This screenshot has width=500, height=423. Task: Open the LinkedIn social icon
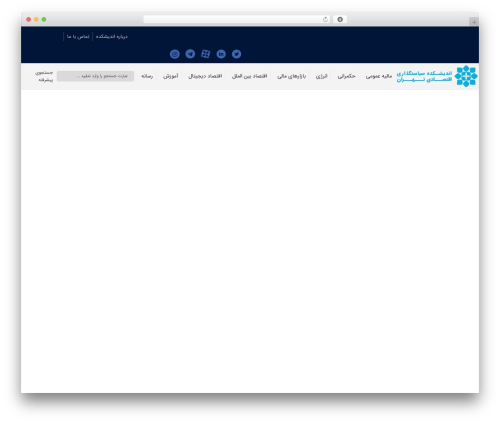pyautogui.click(x=221, y=54)
